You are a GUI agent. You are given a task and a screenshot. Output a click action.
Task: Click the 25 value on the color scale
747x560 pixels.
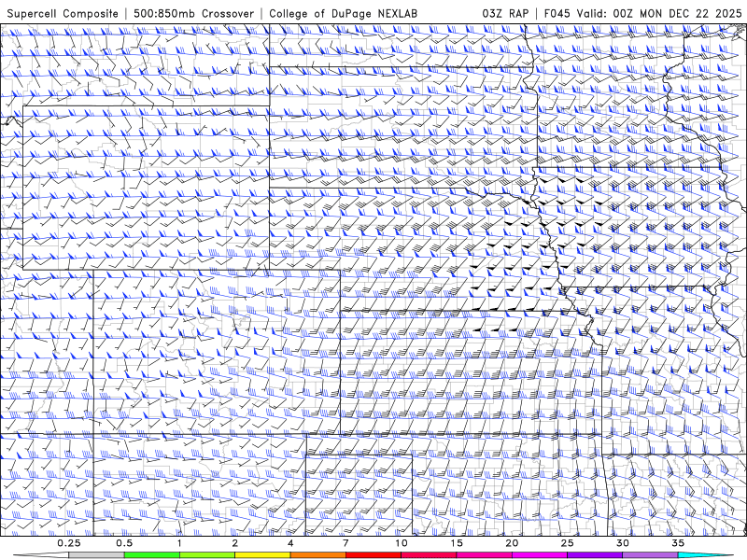click(x=568, y=543)
